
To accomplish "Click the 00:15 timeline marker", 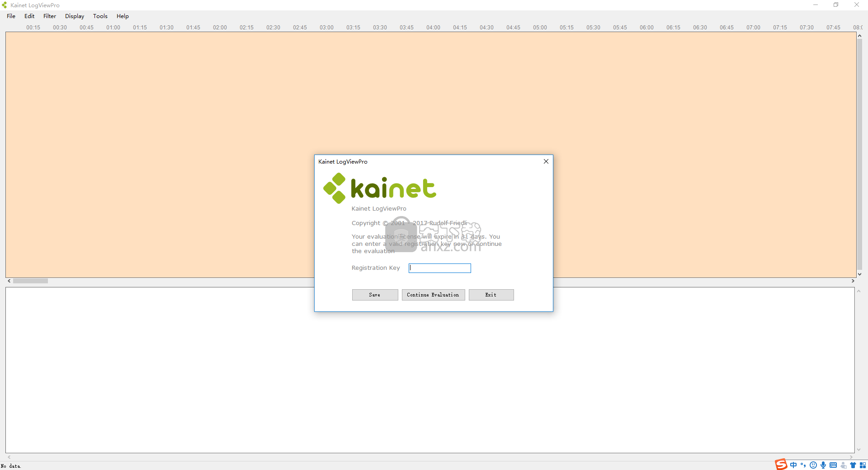I will tap(33, 27).
